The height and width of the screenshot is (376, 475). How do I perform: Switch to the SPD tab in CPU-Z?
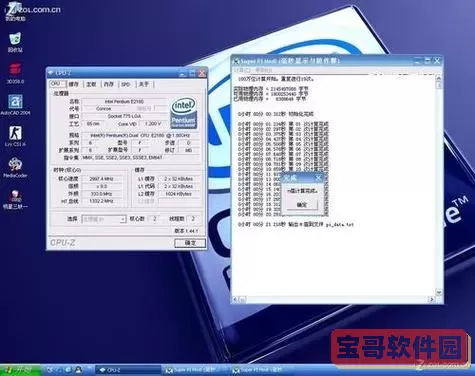[125, 84]
